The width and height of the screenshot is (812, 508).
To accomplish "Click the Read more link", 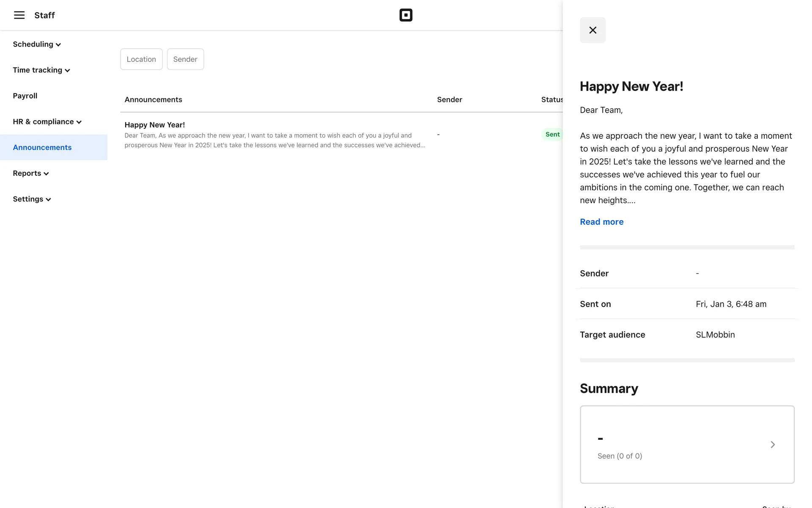I will [601, 222].
